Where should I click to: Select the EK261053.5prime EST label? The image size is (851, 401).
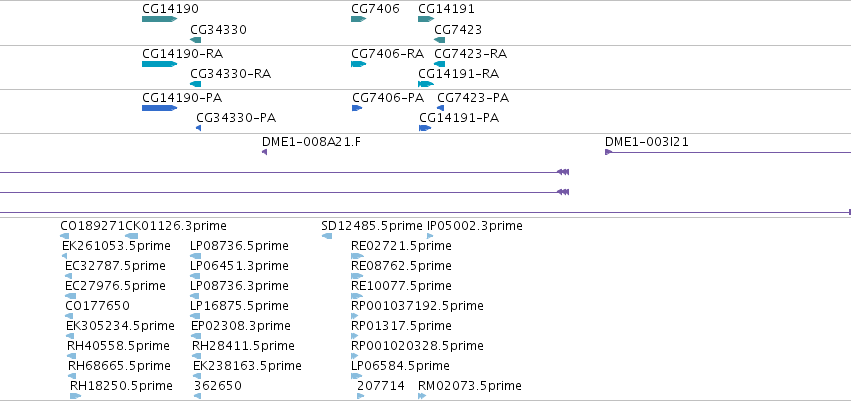click(116, 246)
